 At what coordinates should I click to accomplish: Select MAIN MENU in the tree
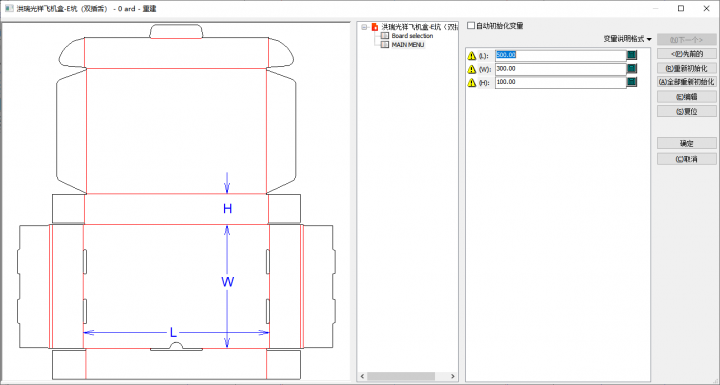click(x=407, y=45)
